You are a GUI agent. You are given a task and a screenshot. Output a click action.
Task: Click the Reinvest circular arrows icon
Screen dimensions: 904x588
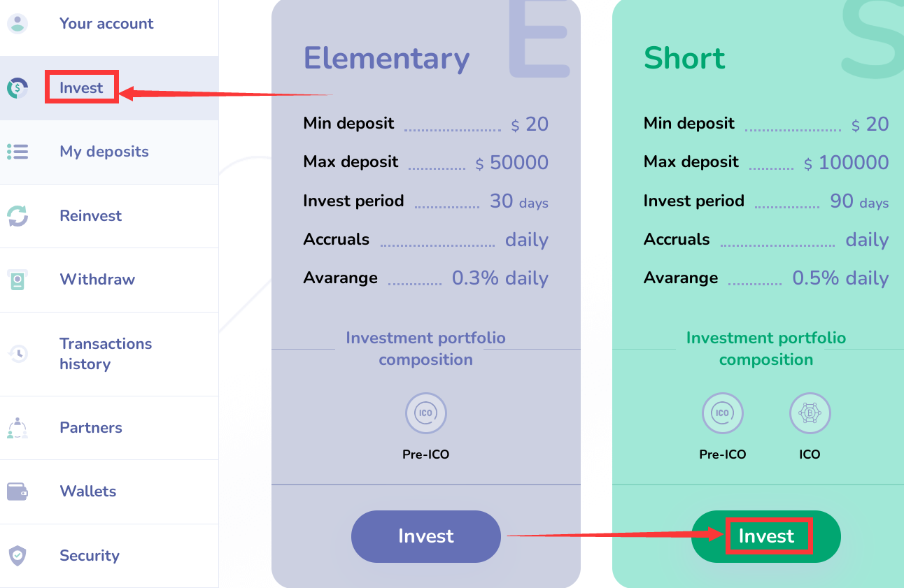click(x=17, y=215)
